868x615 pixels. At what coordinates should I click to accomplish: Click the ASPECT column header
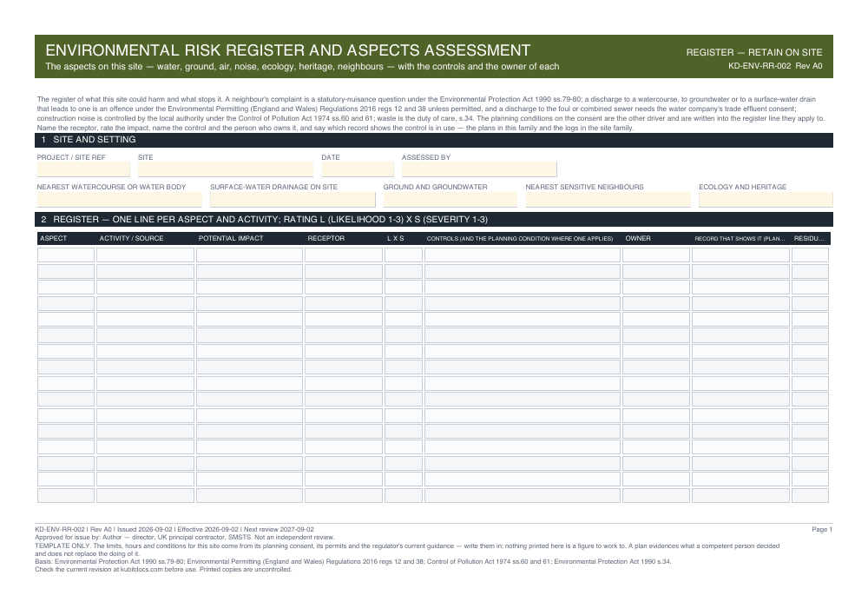(53, 238)
